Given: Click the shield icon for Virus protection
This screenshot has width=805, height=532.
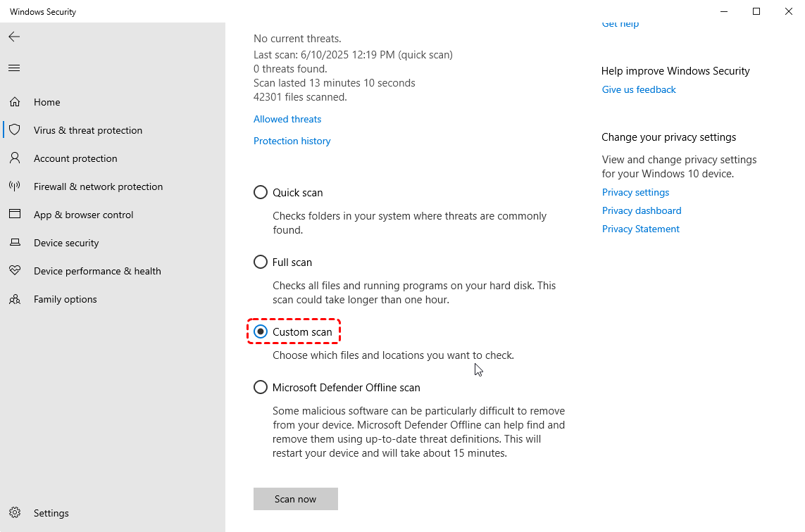Looking at the screenshot, I should click(15, 129).
